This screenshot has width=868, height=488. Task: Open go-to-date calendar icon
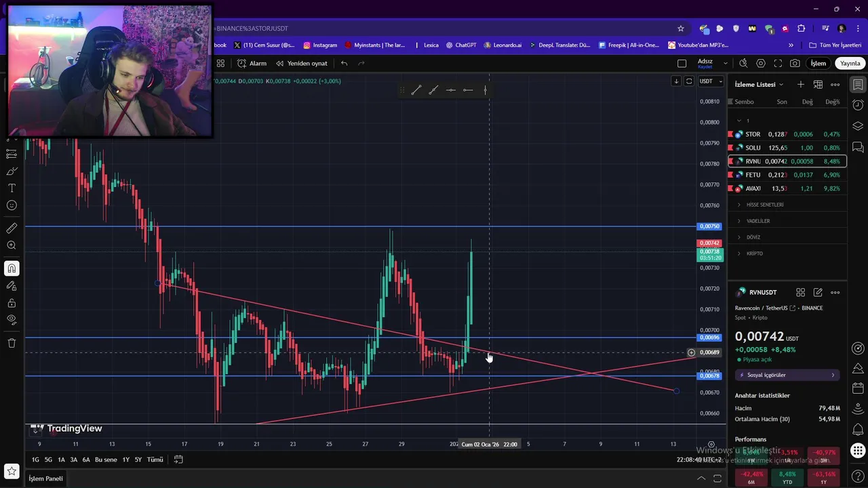[178, 460]
